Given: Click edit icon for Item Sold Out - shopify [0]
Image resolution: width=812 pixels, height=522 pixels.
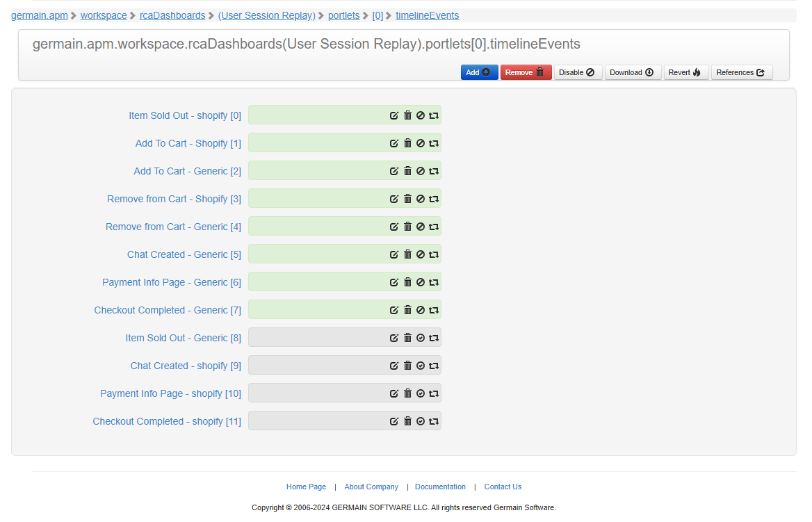Looking at the screenshot, I should point(394,115).
